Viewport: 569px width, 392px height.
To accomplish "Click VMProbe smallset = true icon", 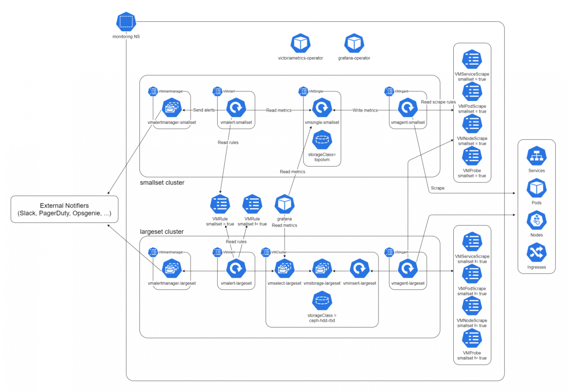I will tap(472, 156).
